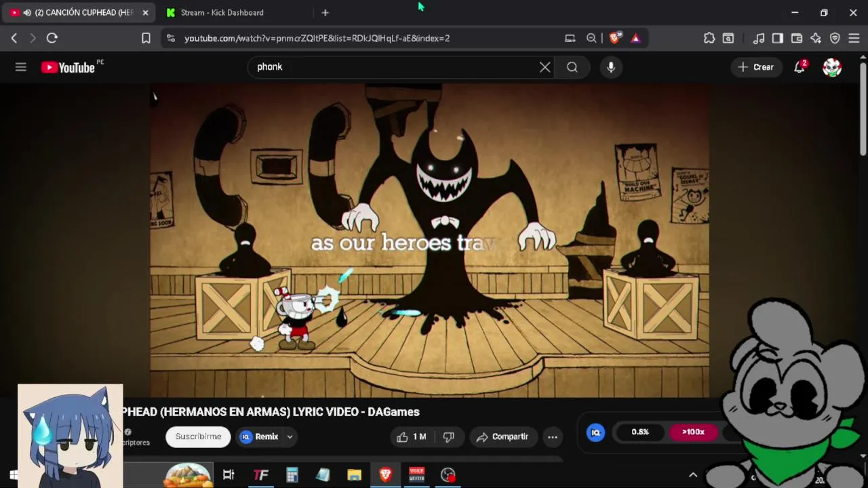Open Brave Rewards triangle icon
The height and width of the screenshot is (488, 868).
tap(635, 39)
